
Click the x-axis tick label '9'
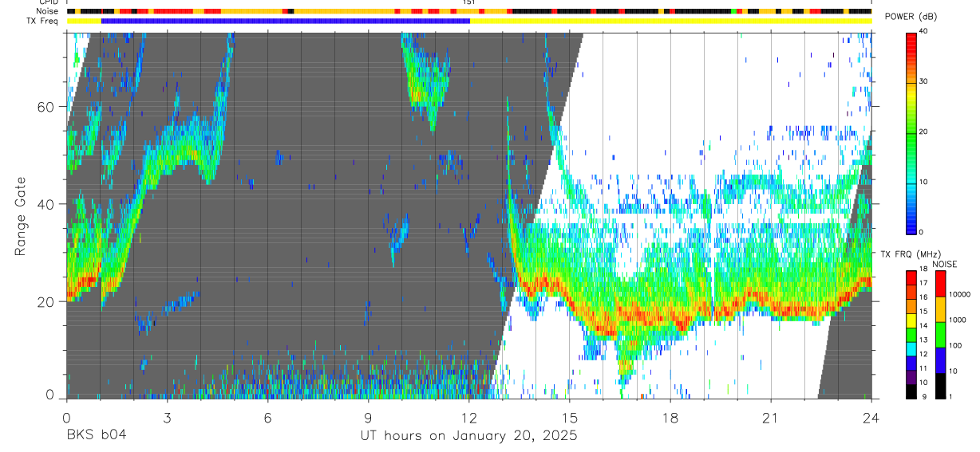pos(369,418)
